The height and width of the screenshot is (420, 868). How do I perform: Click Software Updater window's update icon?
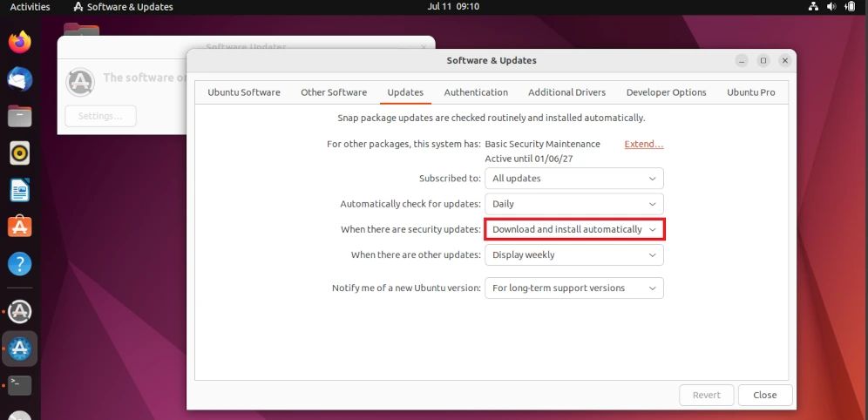coord(80,83)
